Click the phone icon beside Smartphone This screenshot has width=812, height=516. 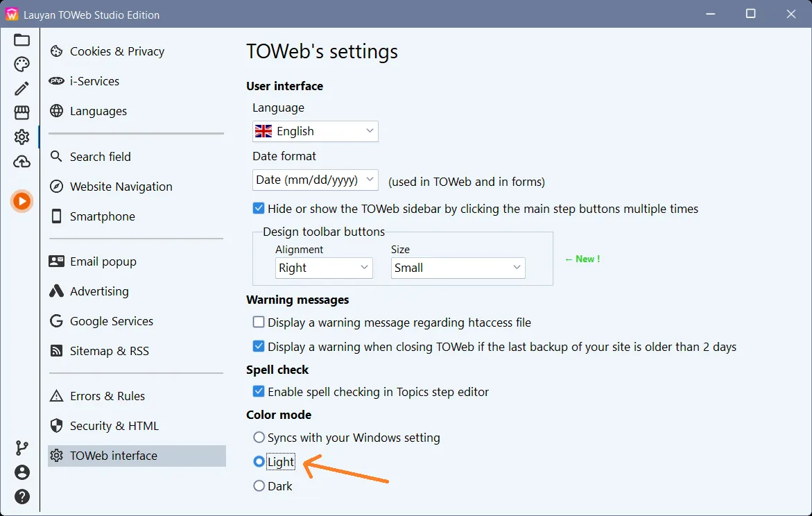[56, 216]
